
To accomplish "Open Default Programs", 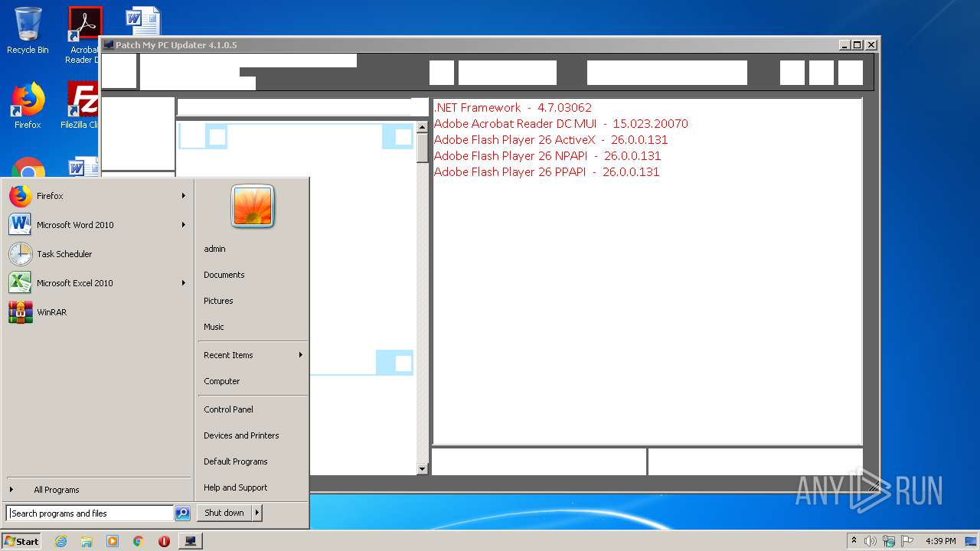I will 236,461.
